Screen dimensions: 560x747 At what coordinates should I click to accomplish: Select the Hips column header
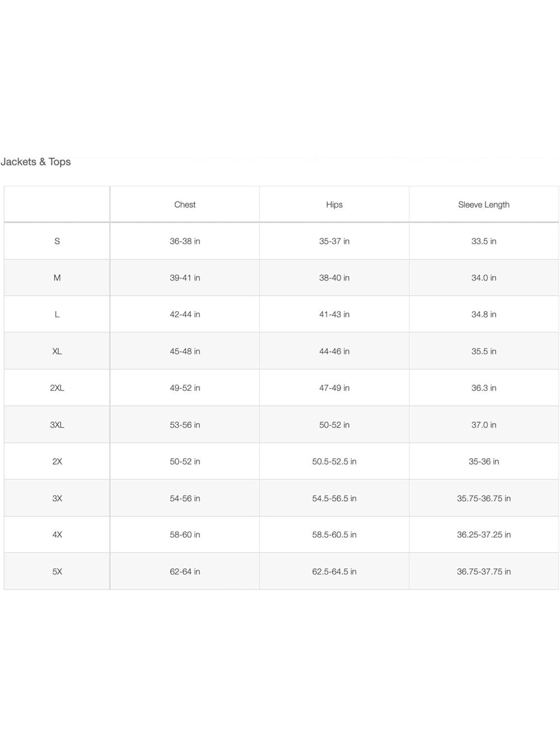[x=334, y=205]
